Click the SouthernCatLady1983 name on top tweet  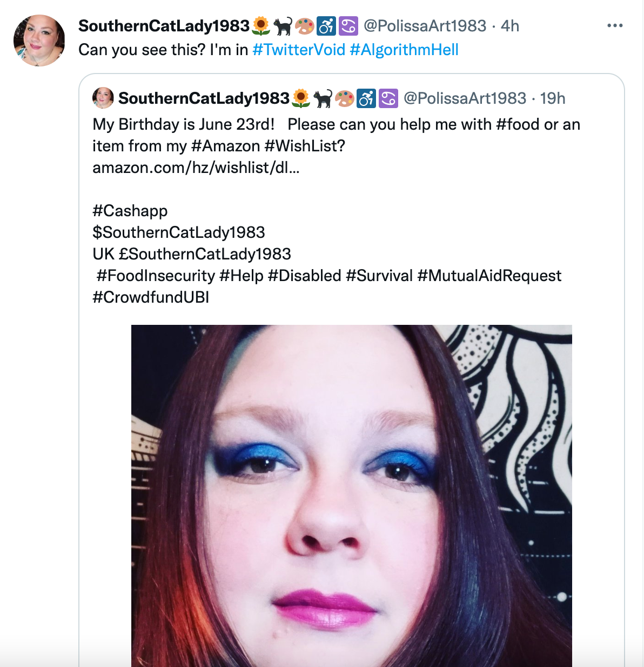164,25
